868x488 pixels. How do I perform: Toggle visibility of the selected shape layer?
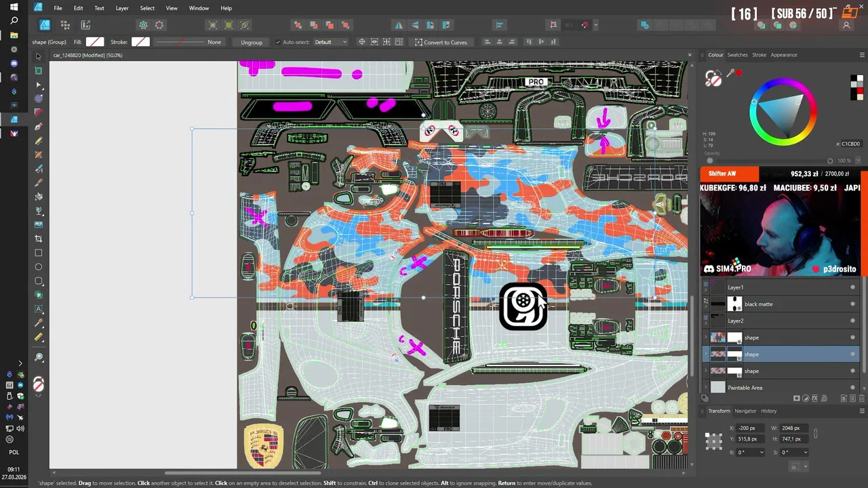coord(852,354)
